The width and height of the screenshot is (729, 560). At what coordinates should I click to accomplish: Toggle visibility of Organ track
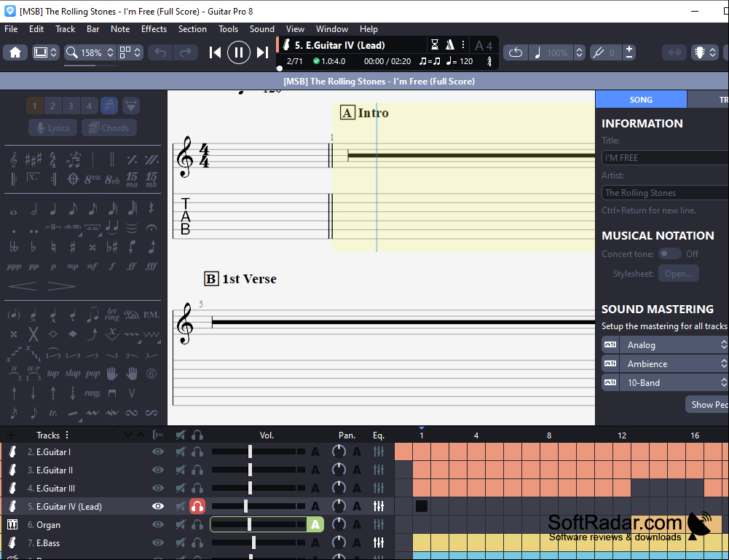tap(158, 524)
